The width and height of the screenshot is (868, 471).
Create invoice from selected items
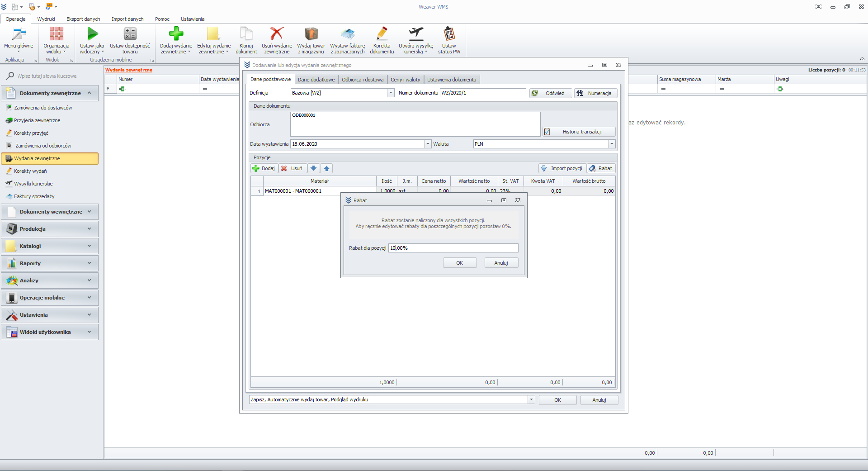click(347, 41)
